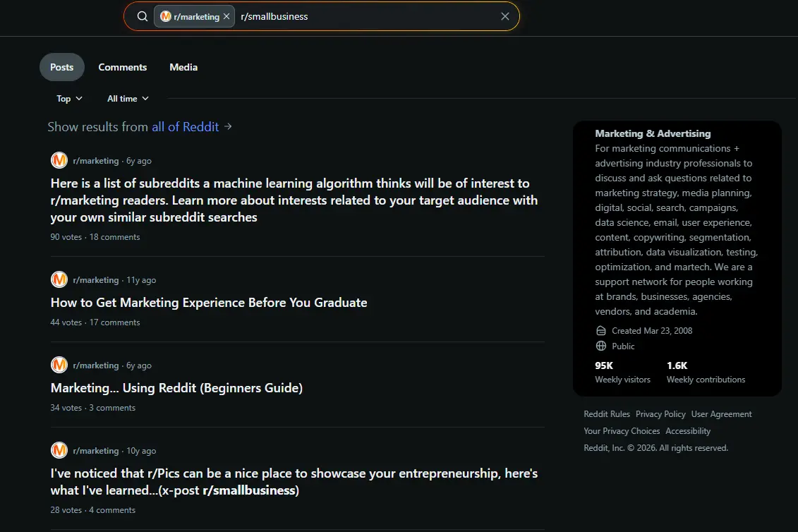798x532 pixels.
Task: Click the arrow beside all of Reddit
Action: [228, 126]
